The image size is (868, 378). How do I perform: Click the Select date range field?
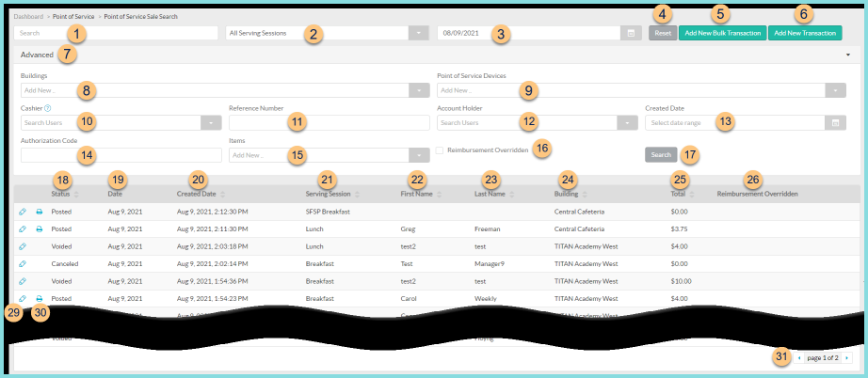tap(734, 122)
